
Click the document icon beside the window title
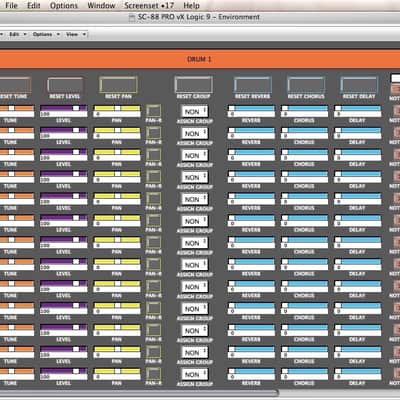point(132,17)
